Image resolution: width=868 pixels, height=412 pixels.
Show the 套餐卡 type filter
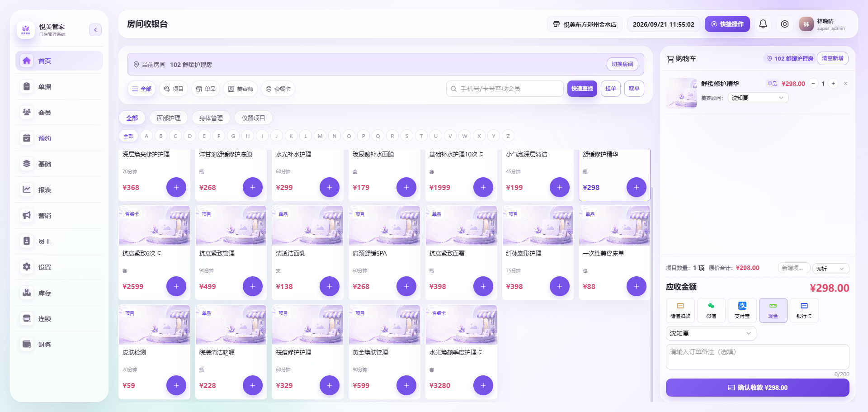[x=278, y=89]
